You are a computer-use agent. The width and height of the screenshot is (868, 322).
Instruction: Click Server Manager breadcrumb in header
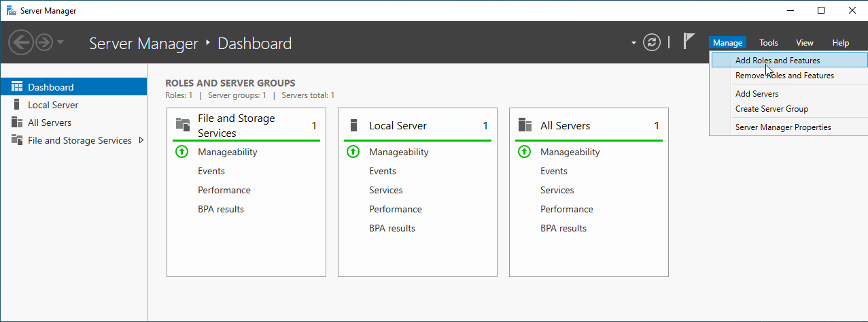point(143,44)
